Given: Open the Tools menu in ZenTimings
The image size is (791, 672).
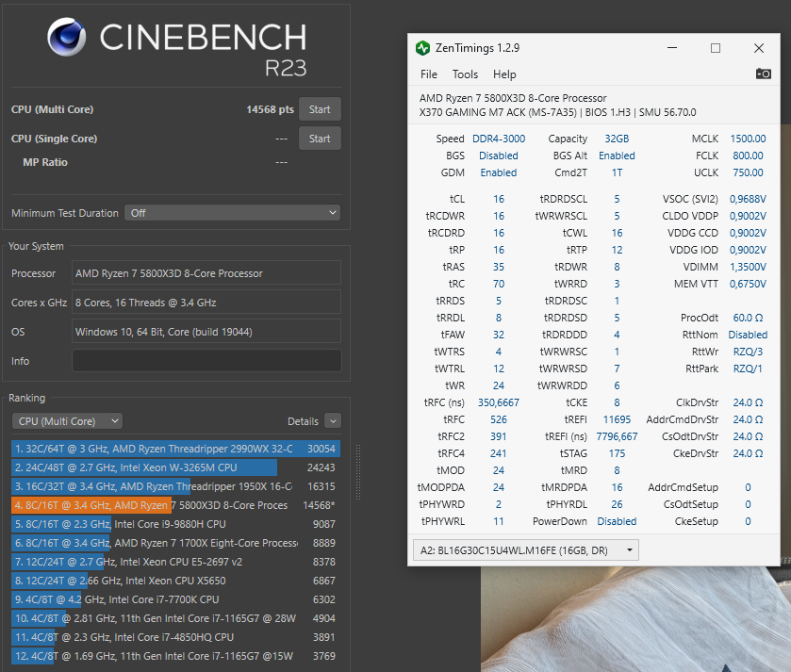Looking at the screenshot, I should 465,74.
